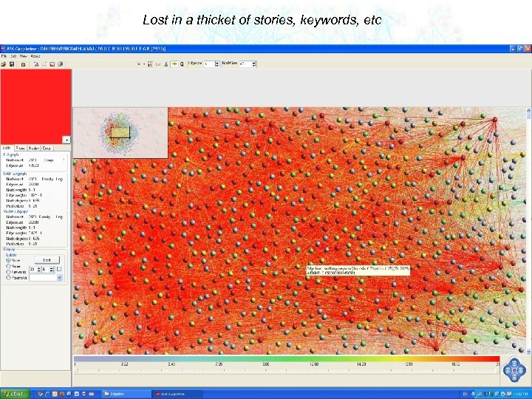Viewport: 532px width, 399px height.
Task: Click the toolbar icon just left of the tree icon
Action: point(166,64)
